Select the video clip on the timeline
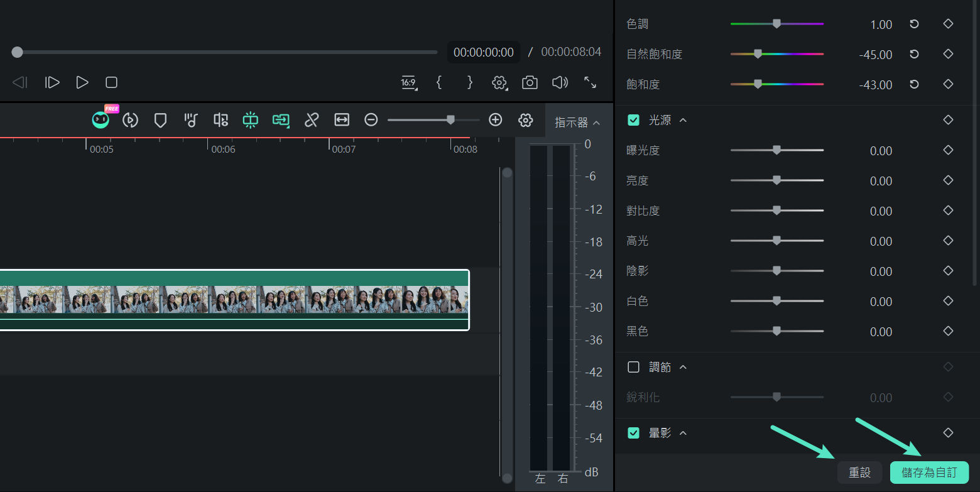This screenshot has height=492, width=980. click(x=234, y=300)
